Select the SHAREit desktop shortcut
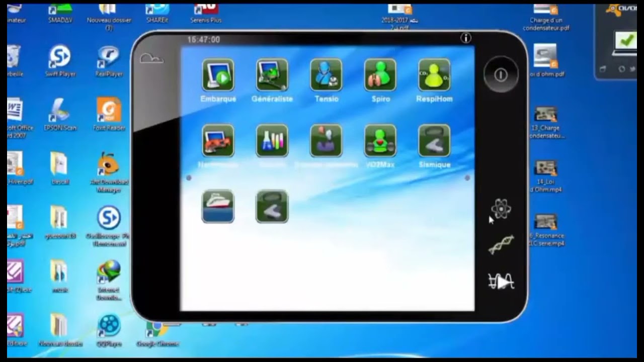Screen dimensions: 644x362 [x=157, y=14]
